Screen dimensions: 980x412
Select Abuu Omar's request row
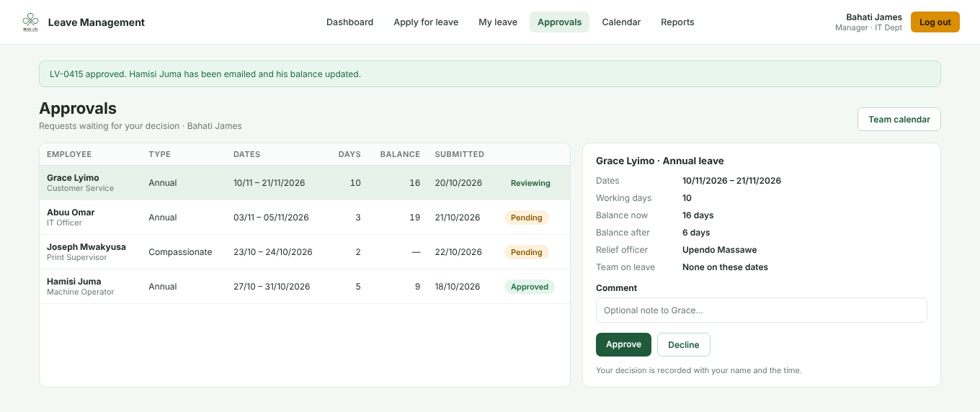coord(305,218)
